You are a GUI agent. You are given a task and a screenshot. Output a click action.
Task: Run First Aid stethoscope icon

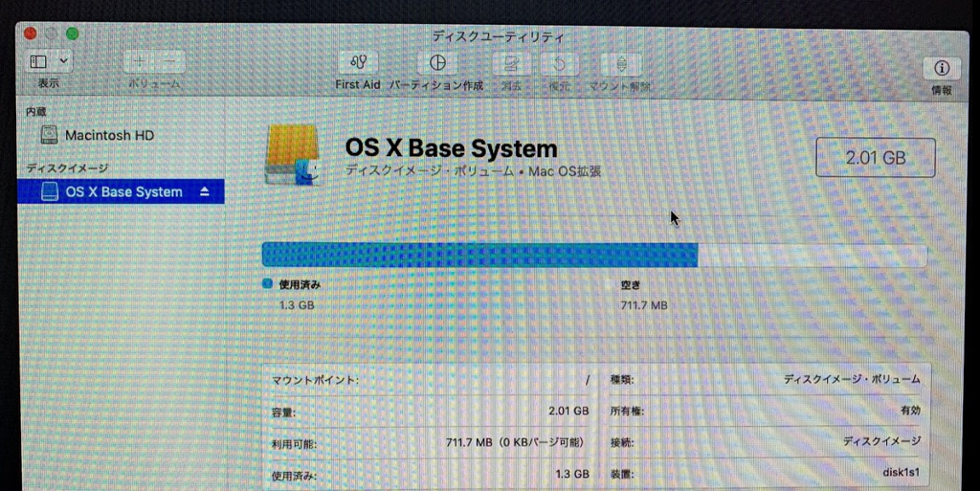click(x=358, y=62)
